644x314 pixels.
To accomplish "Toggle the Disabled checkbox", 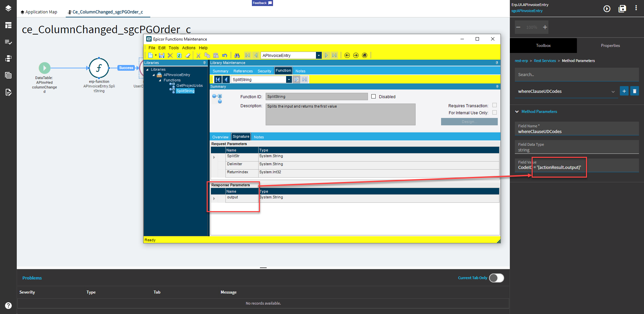I will [x=374, y=97].
